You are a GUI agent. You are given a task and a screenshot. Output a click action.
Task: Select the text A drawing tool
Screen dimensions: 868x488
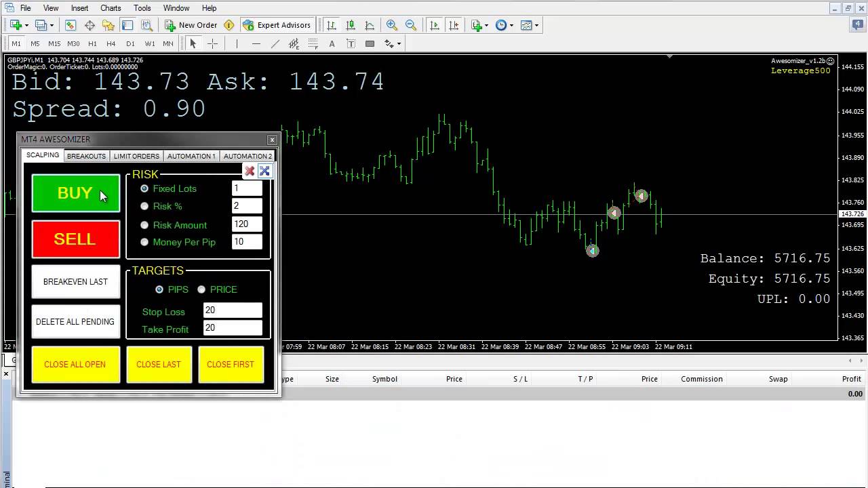click(332, 43)
